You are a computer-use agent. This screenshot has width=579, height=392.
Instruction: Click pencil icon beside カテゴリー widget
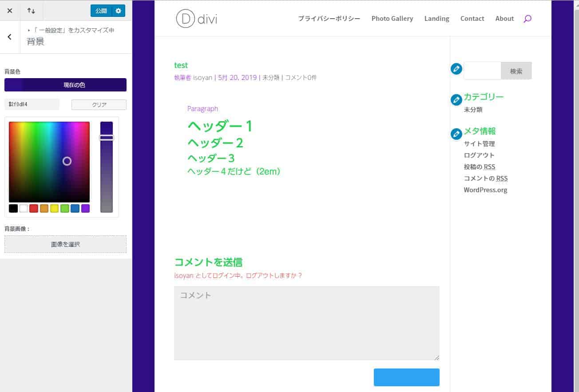[x=456, y=100]
